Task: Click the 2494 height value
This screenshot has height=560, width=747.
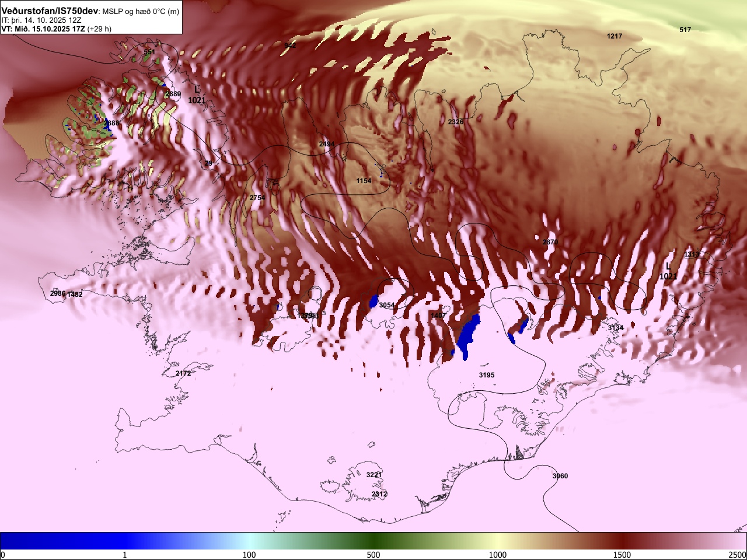Action: pyautogui.click(x=327, y=144)
